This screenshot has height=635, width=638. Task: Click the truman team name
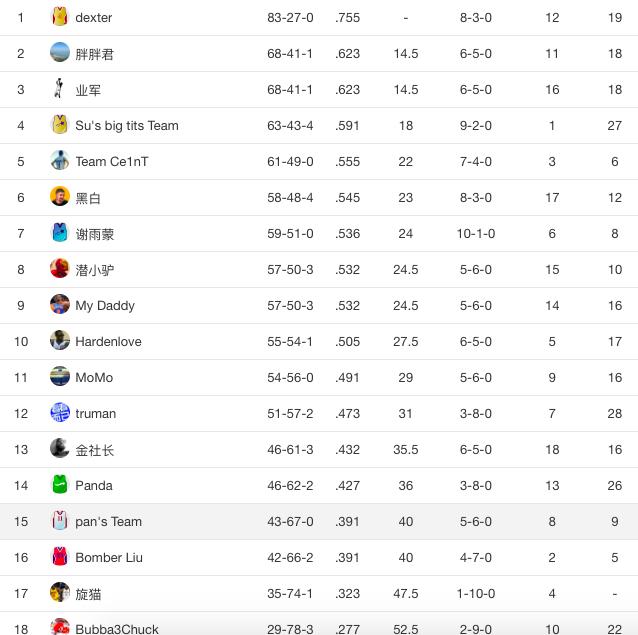(x=96, y=413)
